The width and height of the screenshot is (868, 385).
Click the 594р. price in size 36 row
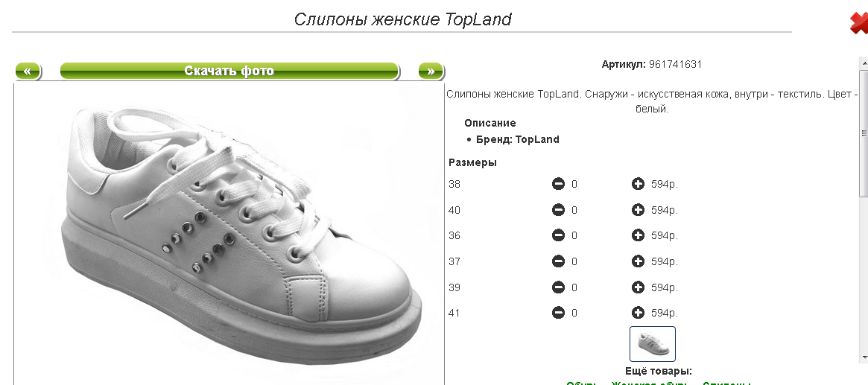pos(665,235)
